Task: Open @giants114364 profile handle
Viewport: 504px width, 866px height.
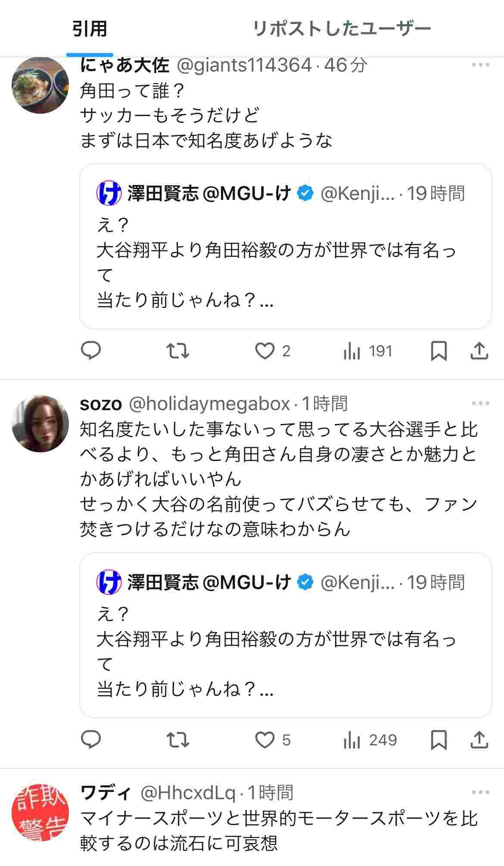Action: point(244,65)
